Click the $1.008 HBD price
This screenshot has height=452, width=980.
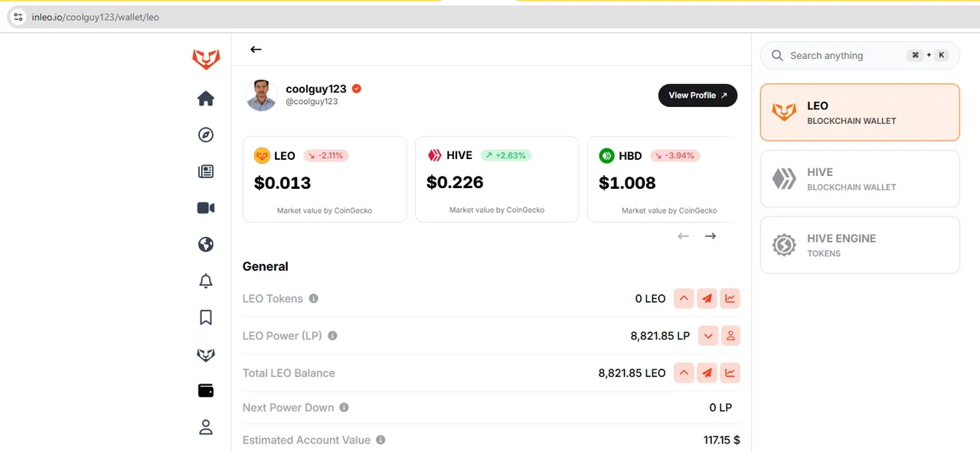pyautogui.click(x=627, y=184)
